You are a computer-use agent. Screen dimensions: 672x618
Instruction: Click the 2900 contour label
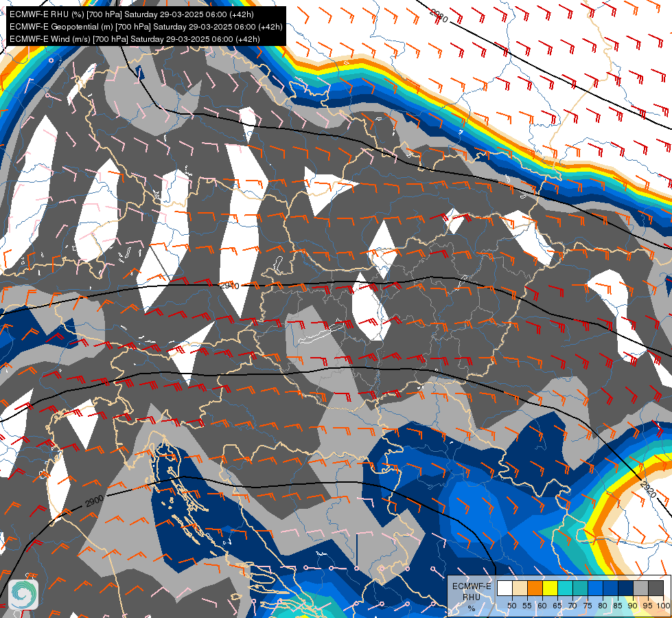94,501
